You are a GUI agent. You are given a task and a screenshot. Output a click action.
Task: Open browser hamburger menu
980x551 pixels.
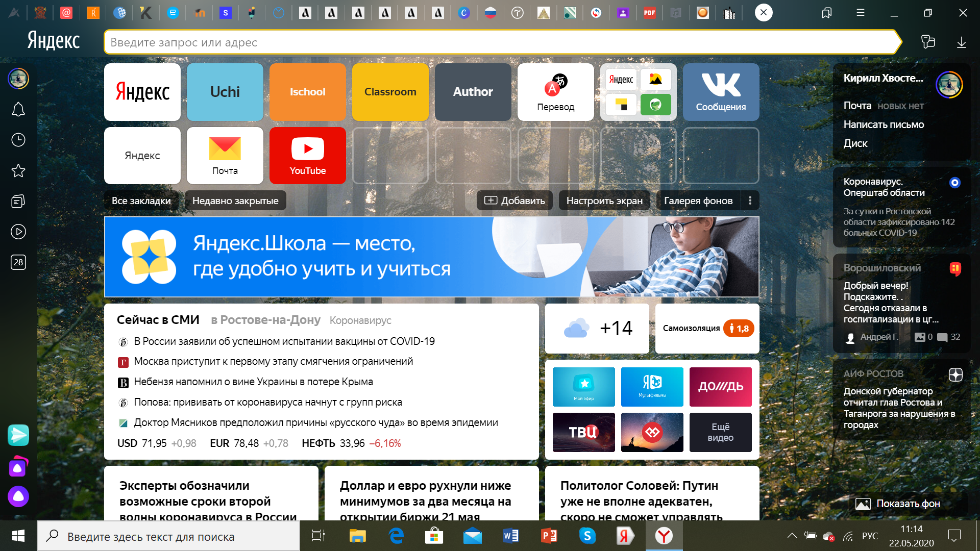[x=861, y=13]
